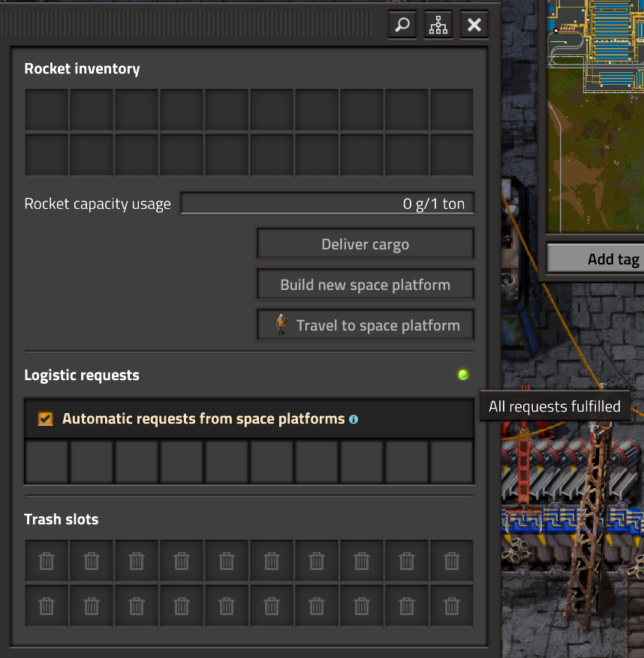The width and height of the screenshot is (644, 658).
Task: Click the minimap thumbnail
Action: pyautogui.click(x=594, y=120)
